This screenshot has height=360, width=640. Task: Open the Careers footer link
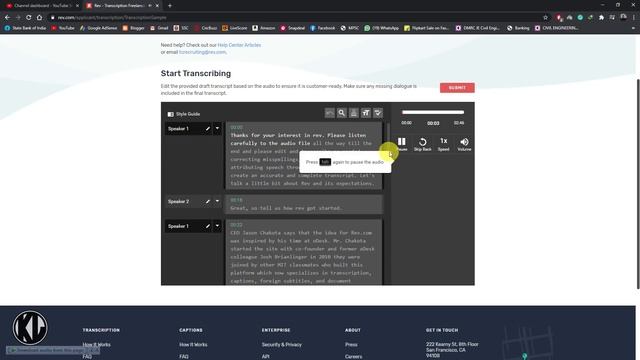pos(353,356)
